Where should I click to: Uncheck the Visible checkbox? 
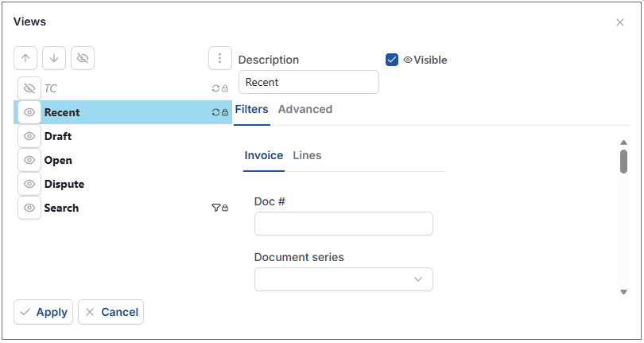(392, 60)
